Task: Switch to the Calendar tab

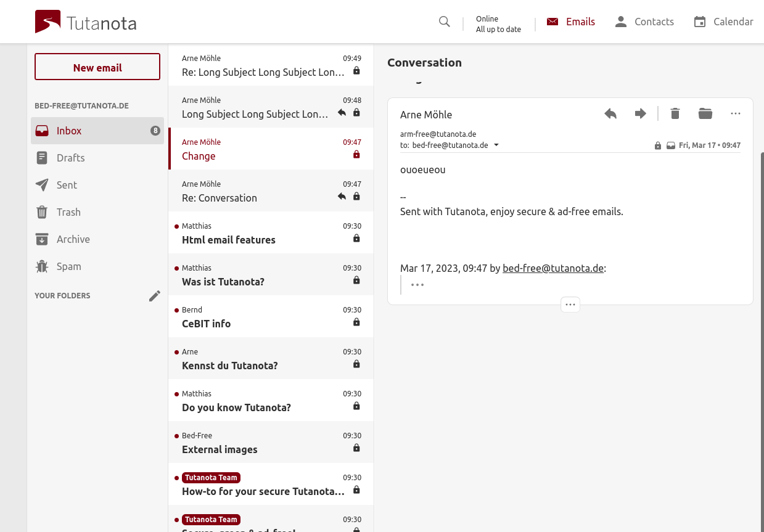Action: click(723, 22)
